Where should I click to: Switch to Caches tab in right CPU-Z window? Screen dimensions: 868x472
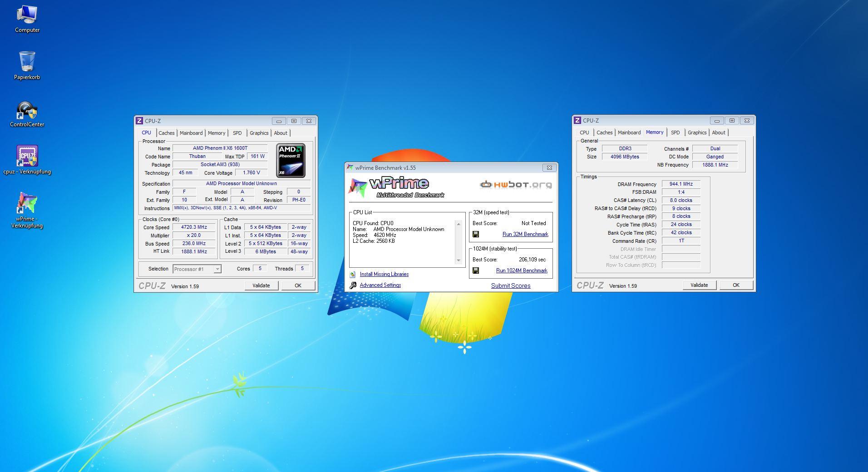[604, 133]
